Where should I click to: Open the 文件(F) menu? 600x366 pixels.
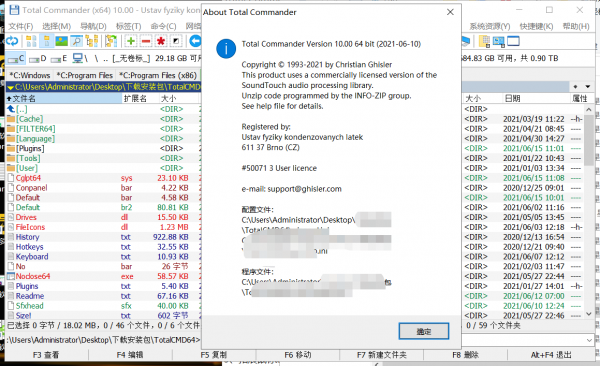click(x=21, y=26)
